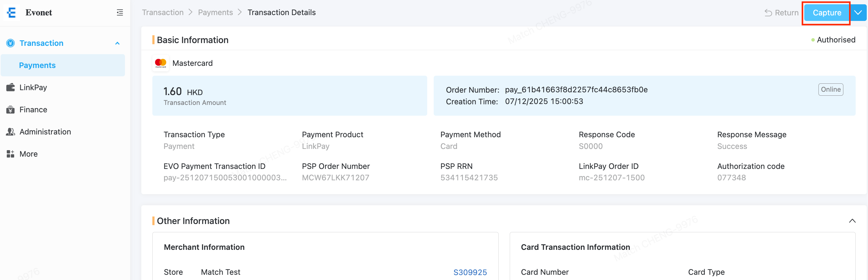The height and width of the screenshot is (280, 868).
Task: Open the Transaction sidebar menu
Action: tap(63, 43)
